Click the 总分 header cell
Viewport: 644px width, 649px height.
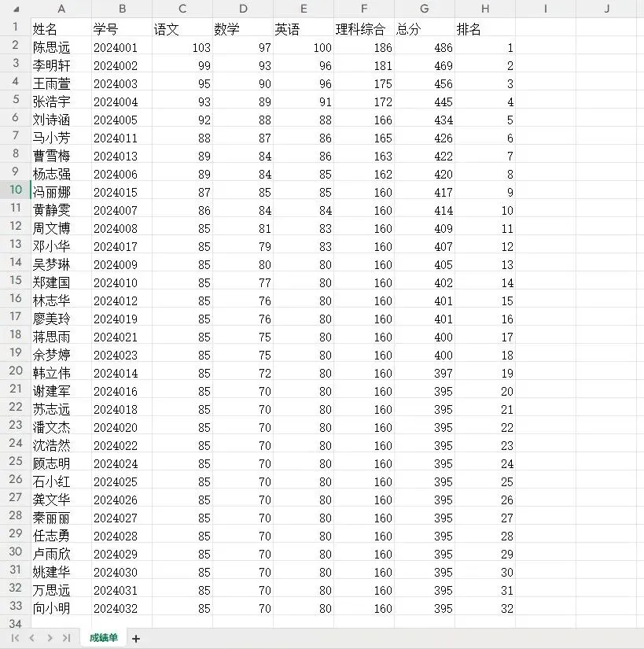(x=425, y=28)
